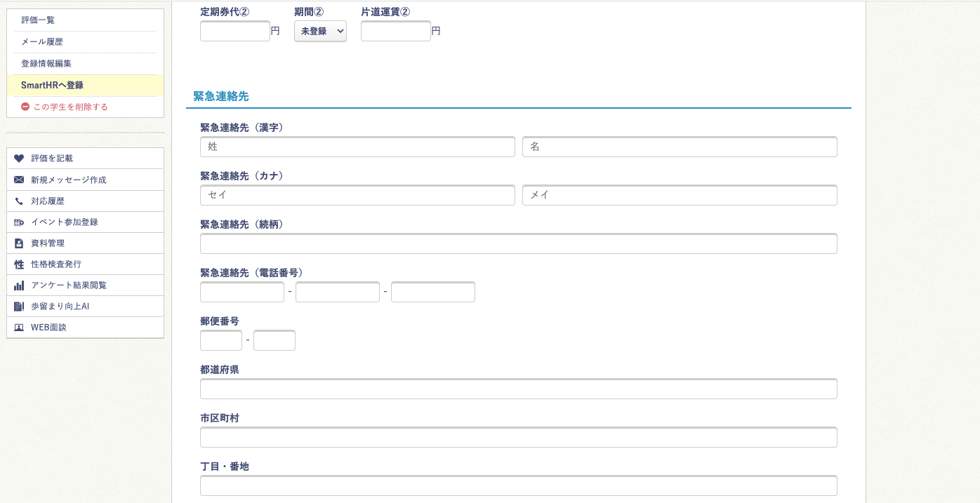The image size is (980, 503).
Task: Click the envelope icon for 新規メッセージ作成
Action: point(19,180)
